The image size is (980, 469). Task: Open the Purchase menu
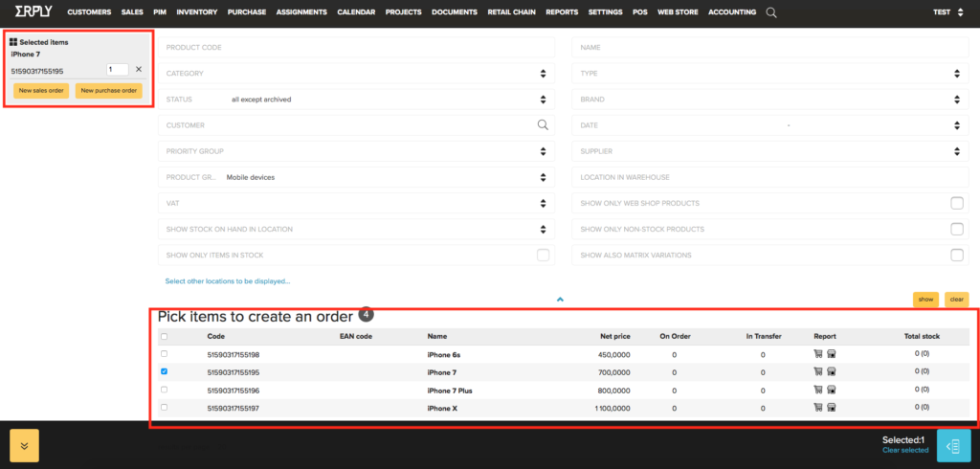(x=246, y=11)
